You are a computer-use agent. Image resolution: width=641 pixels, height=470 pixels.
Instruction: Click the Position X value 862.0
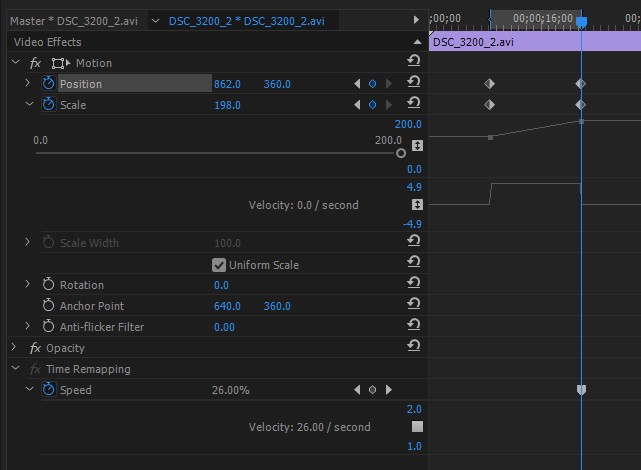[227, 84]
